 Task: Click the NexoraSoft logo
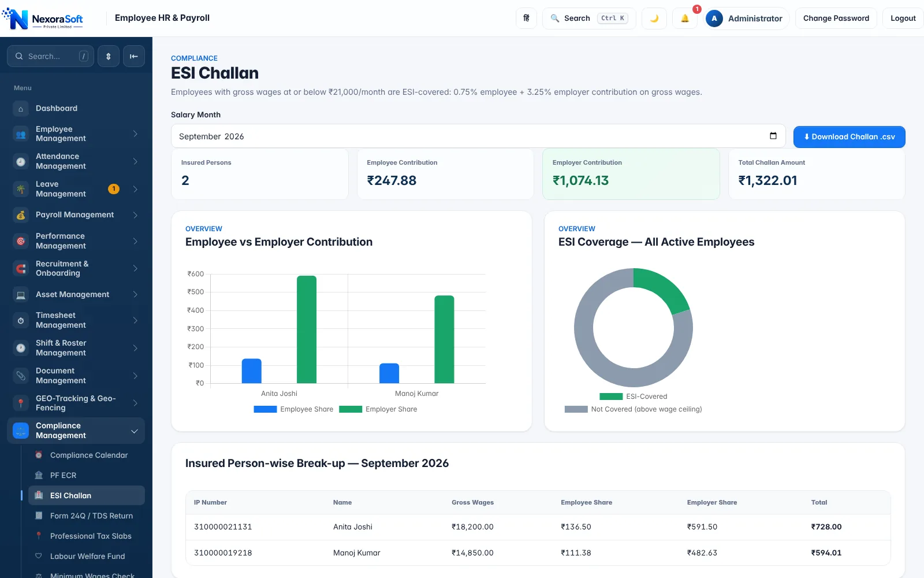43,18
